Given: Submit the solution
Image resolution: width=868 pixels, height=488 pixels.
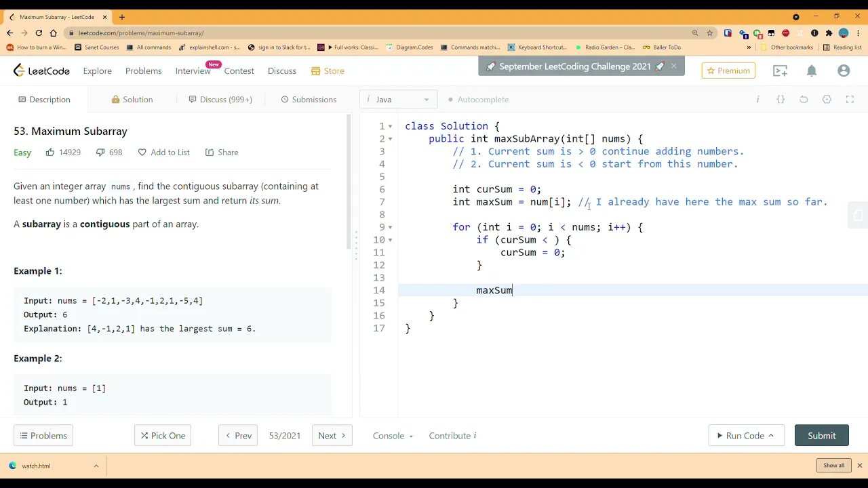Looking at the screenshot, I should 821,436.
